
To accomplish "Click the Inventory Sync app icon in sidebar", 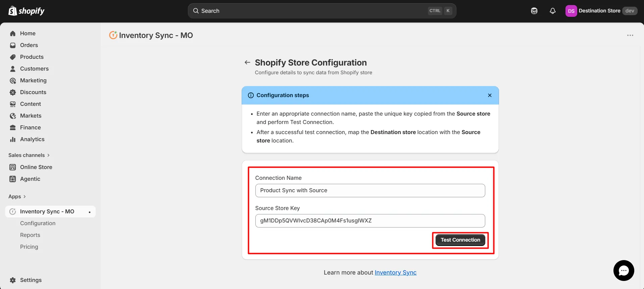I will click(13, 211).
